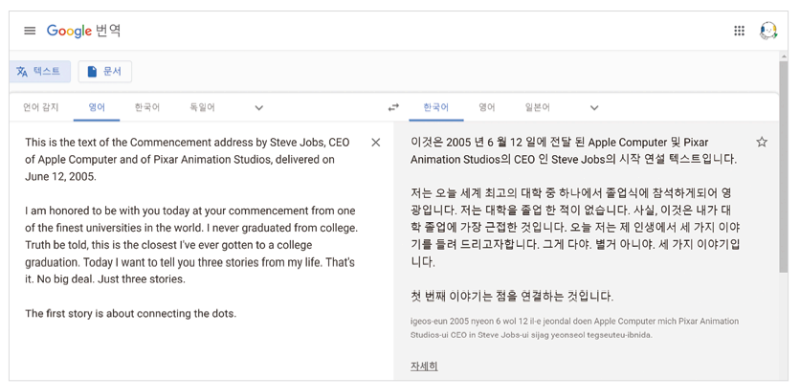Choose 일본어 as target language

coord(537,107)
